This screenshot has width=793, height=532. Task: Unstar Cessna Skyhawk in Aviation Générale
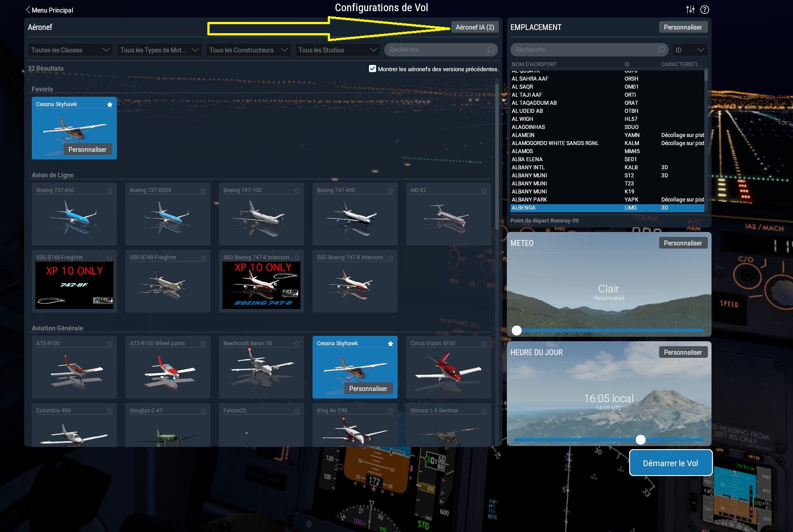pyautogui.click(x=390, y=343)
